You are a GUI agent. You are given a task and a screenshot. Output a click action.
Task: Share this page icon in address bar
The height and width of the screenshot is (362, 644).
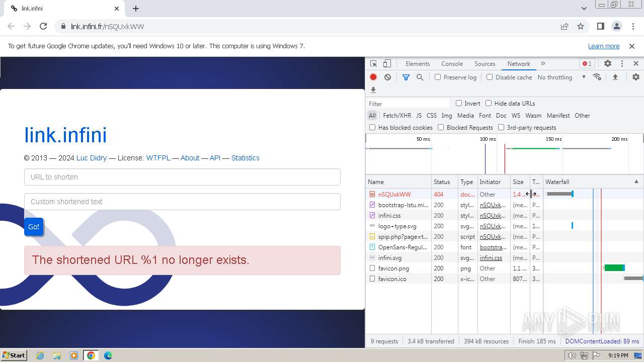(565, 26)
